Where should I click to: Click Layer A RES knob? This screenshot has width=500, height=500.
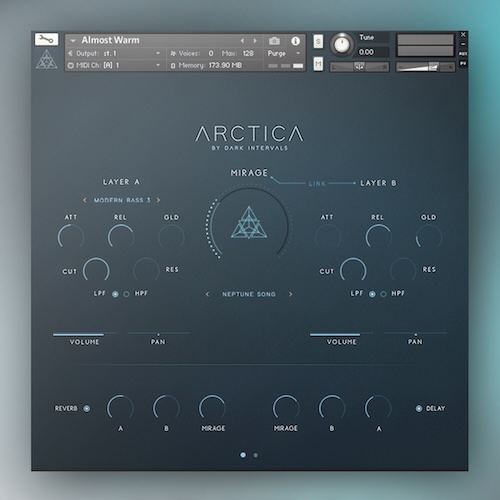pyautogui.click(x=146, y=270)
